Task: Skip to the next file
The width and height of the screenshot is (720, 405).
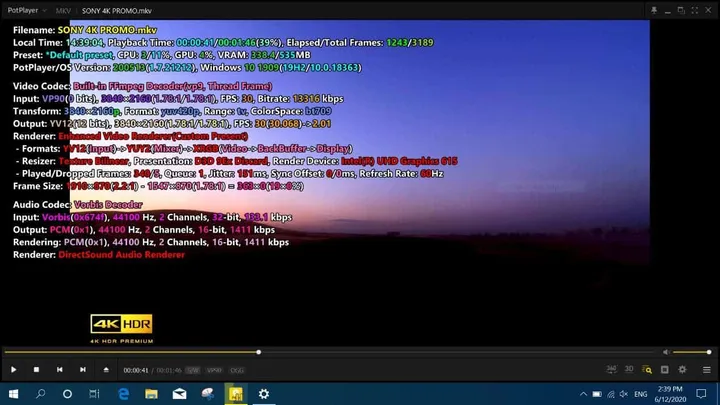Action: click(82, 370)
